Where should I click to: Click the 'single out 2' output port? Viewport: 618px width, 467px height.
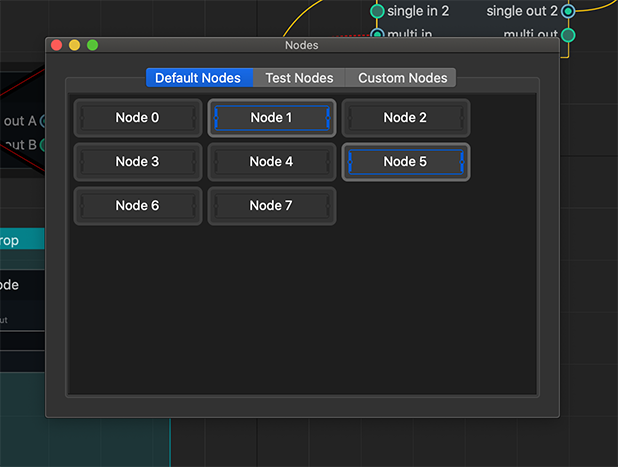[568, 11]
